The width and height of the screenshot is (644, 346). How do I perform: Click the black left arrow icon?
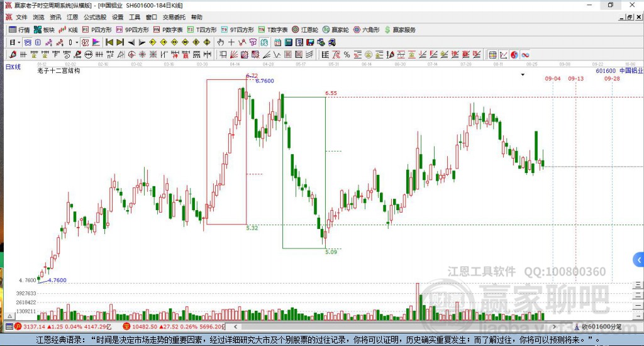[x=131, y=42]
